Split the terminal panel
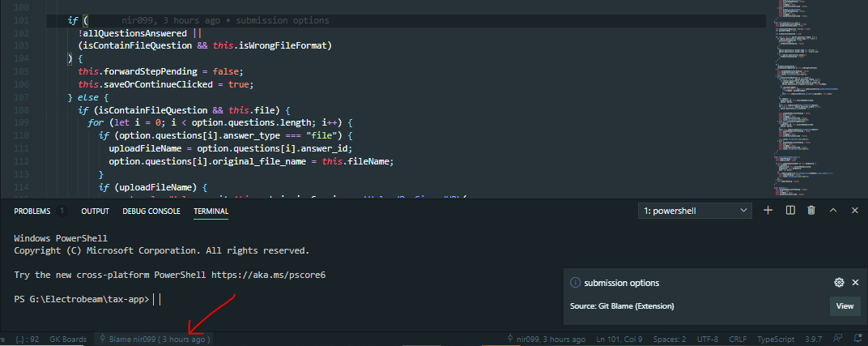This screenshot has height=346, width=868. coord(790,211)
